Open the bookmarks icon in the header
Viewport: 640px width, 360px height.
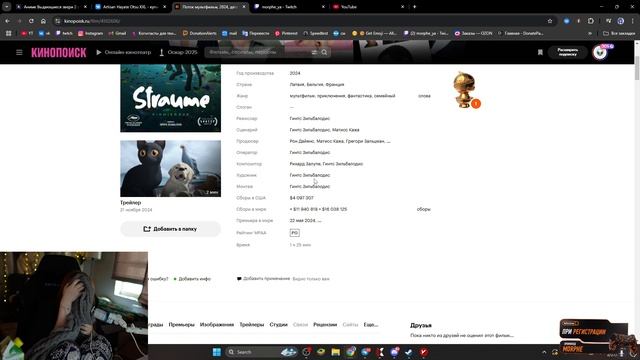(x=540, y=52)
